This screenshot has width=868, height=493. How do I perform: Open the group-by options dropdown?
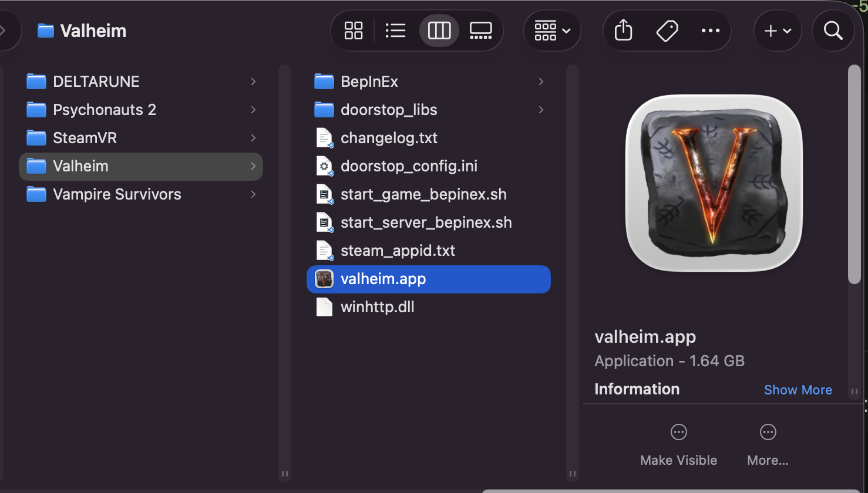point(552,31)
